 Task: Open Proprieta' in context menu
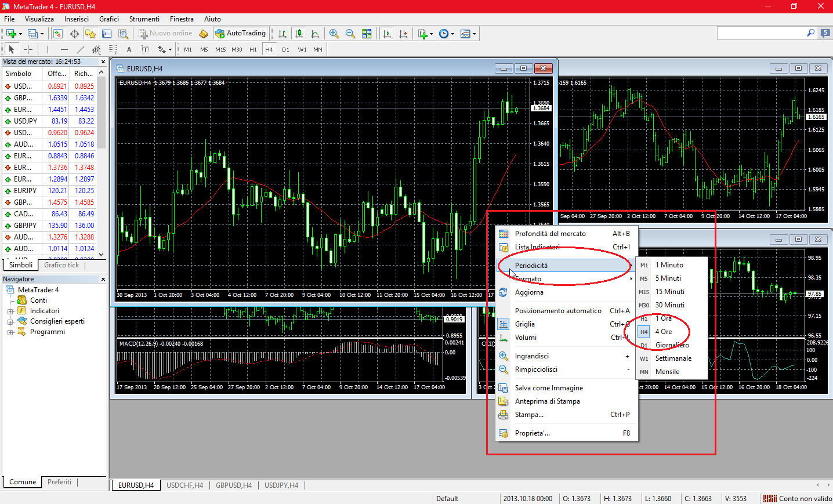[x=566, y=433]
